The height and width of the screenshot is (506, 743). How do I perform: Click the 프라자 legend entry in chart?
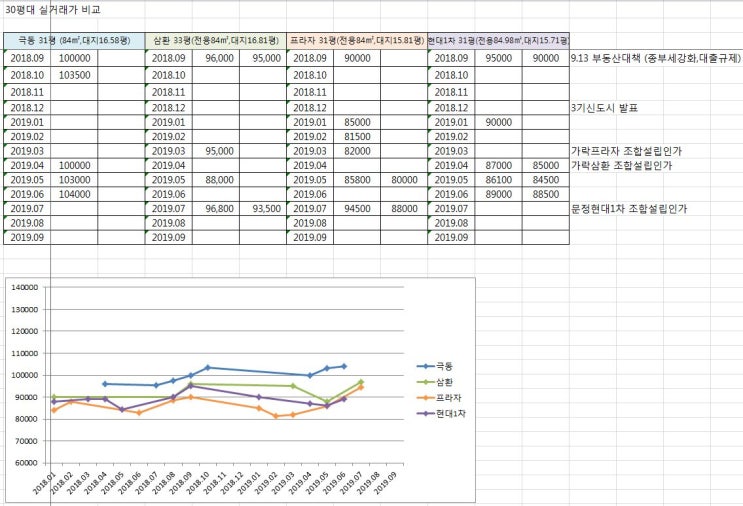tap(439, 398)
